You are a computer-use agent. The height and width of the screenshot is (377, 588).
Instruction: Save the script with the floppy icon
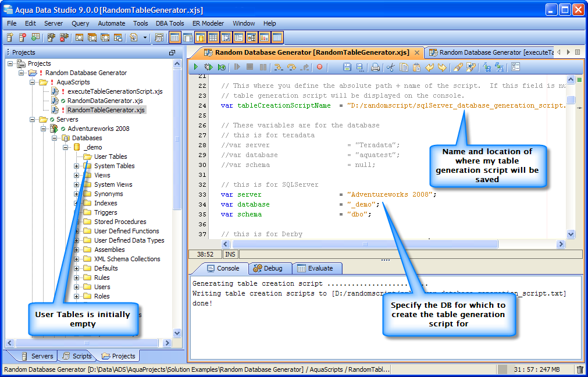(x=347, y=67)
